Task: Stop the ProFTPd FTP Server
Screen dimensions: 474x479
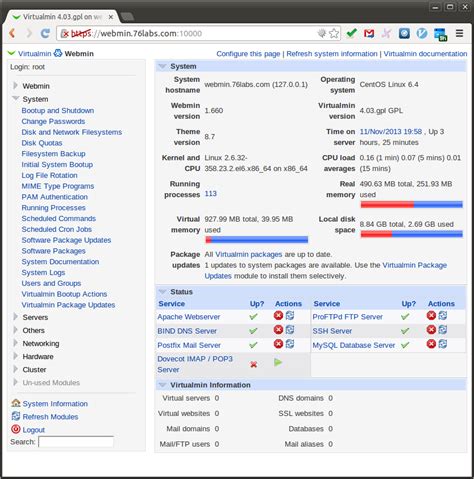Action: pyautogui.click(x=431, y=315)
